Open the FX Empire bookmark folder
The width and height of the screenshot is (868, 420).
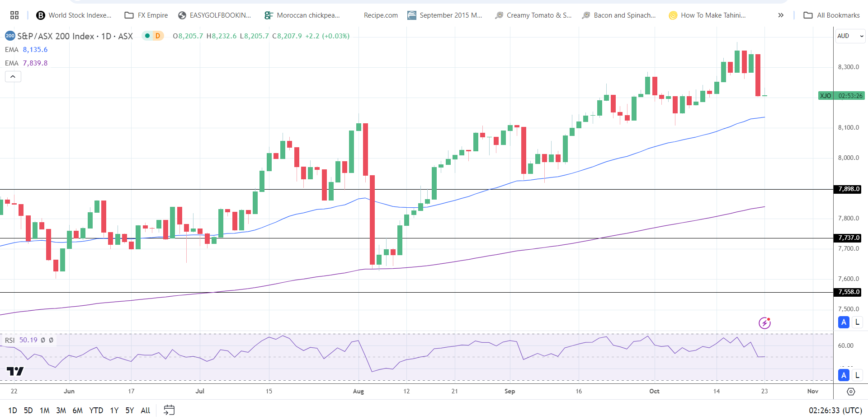146,15
